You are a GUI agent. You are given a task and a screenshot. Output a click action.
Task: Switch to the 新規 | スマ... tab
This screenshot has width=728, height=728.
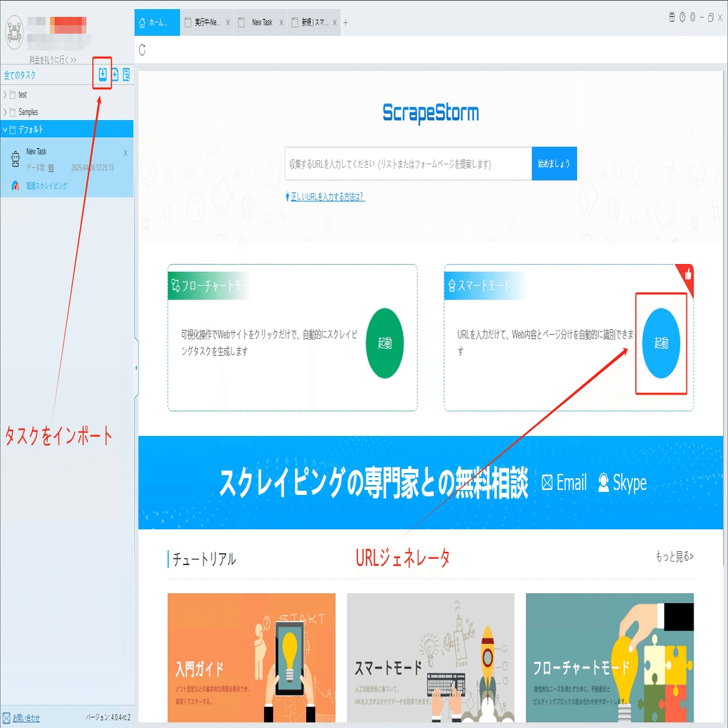[x=314, y=22]
